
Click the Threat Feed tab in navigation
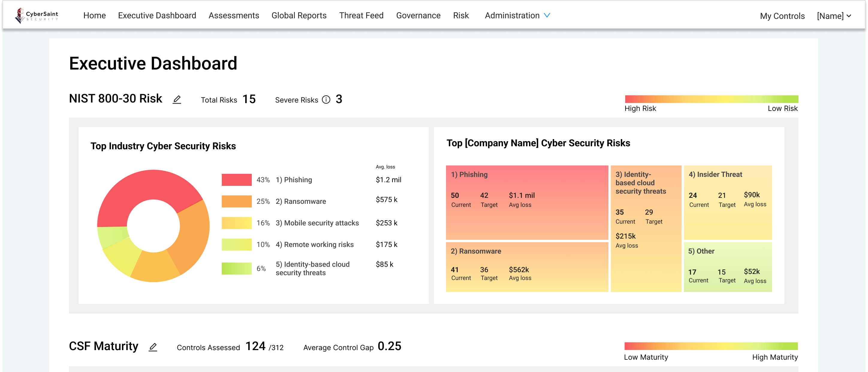361,16
